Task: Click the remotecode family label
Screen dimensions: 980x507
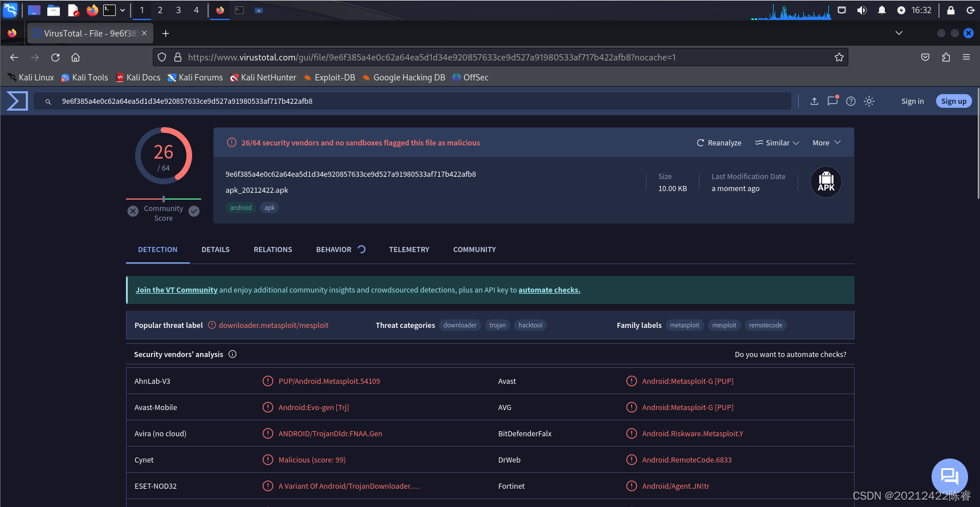Action: tap(766, 325)
